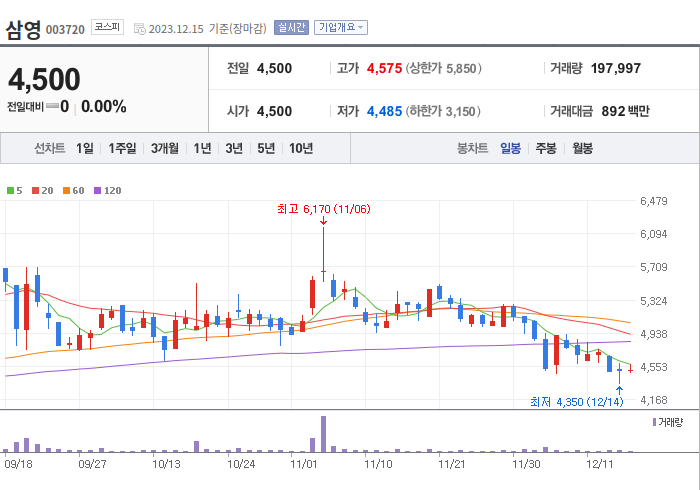Click the 12/11 date axis label

600,464
